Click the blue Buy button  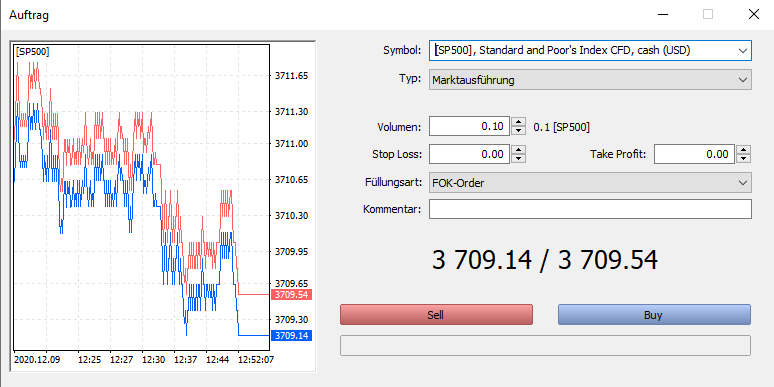tap(654, 314)
